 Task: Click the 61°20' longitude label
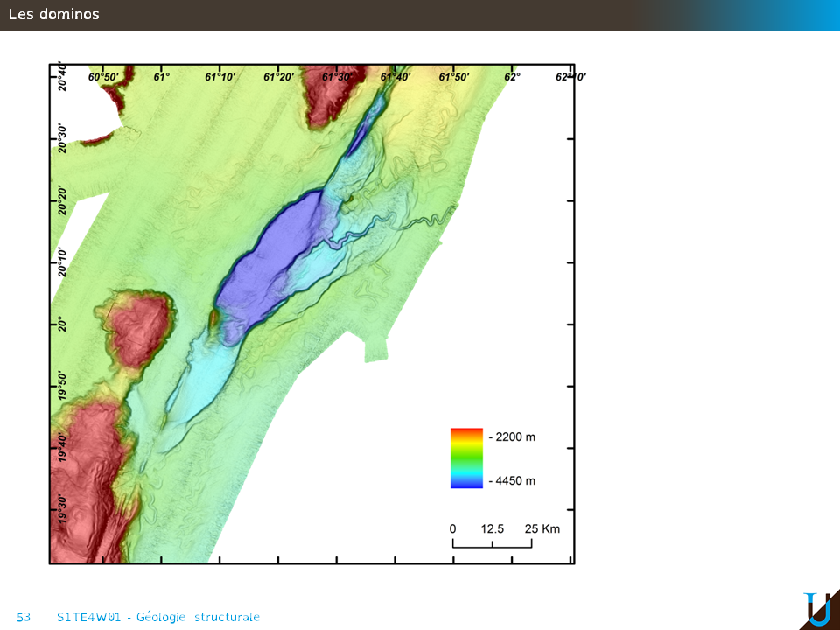(278, 77)
